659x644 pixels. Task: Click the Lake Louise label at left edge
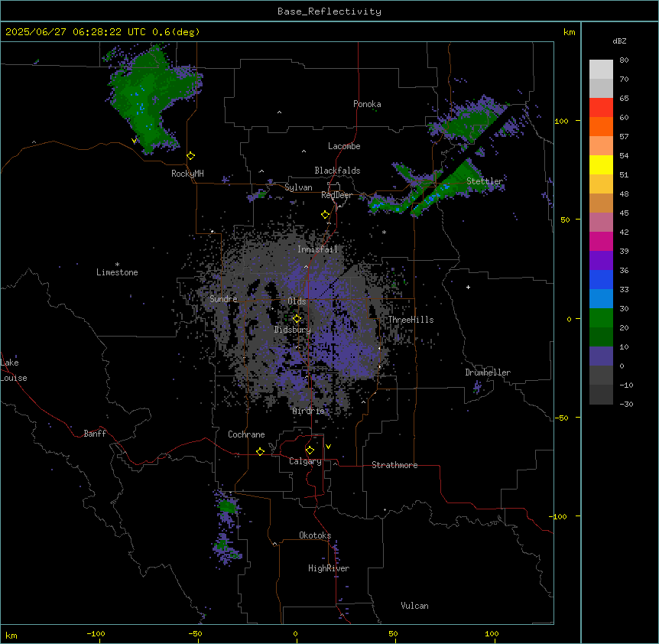(x=14, y=370)
